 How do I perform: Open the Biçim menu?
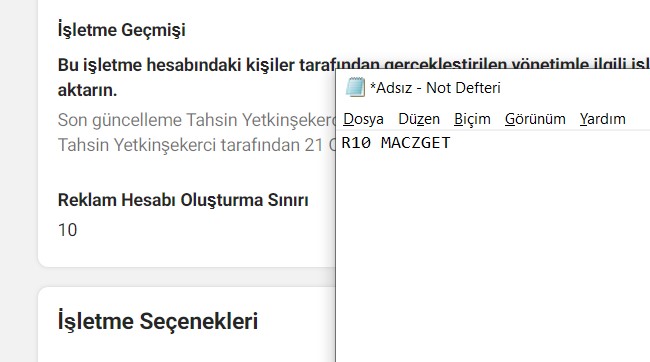(x=472, y=119)
